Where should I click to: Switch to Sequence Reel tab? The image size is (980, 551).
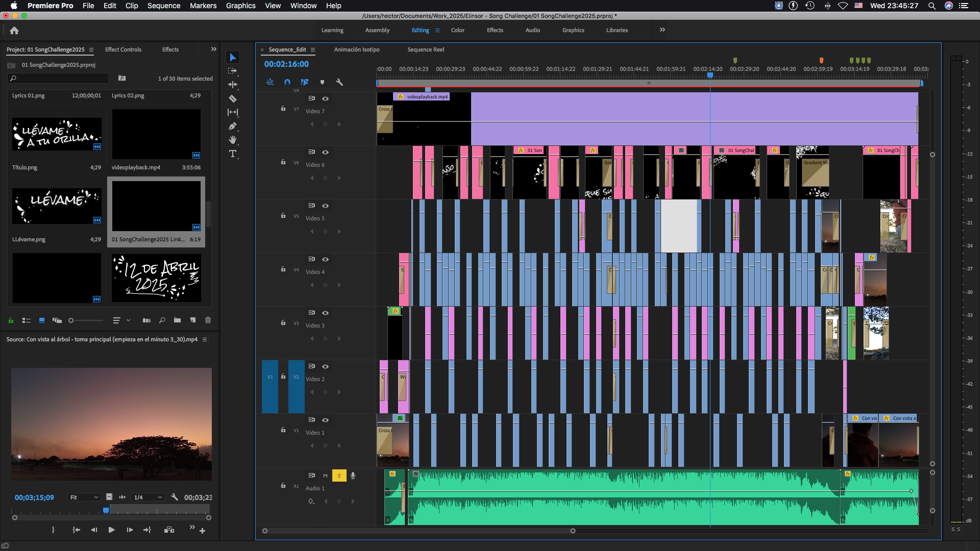[426, 49]
